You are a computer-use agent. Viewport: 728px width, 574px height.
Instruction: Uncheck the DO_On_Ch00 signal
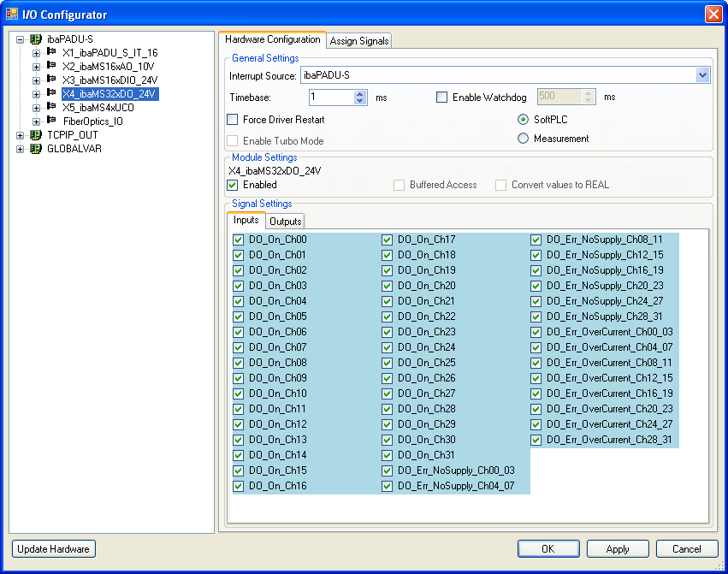(x=239, y=240)
